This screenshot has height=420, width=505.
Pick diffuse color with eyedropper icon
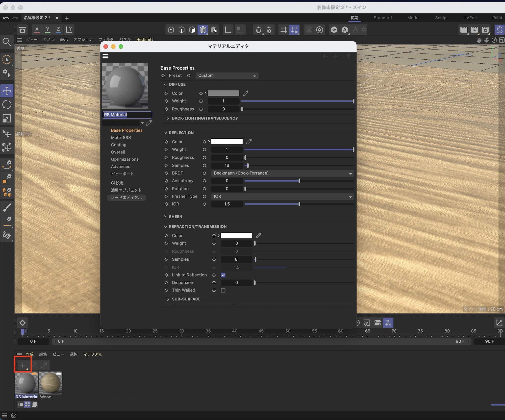pyautogui.click(x=245, y=93)
